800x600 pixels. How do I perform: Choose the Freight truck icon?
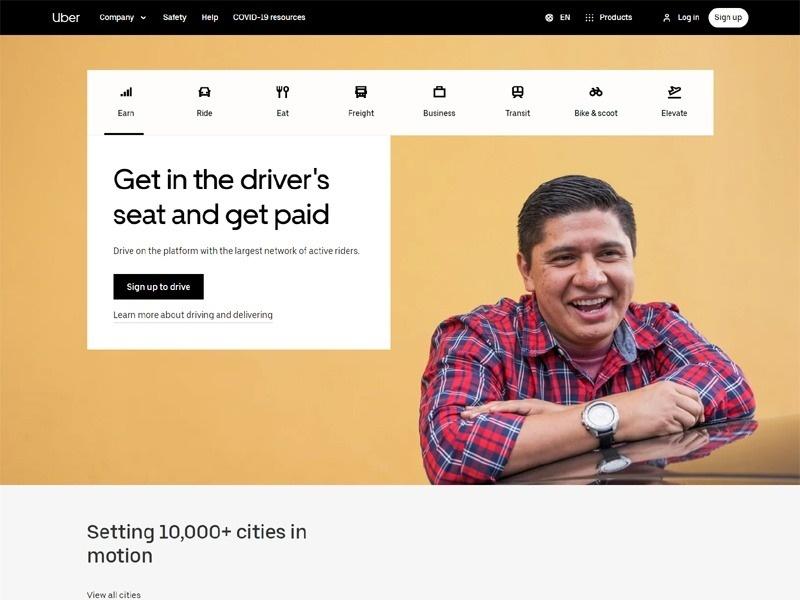[x=361, y=92]
